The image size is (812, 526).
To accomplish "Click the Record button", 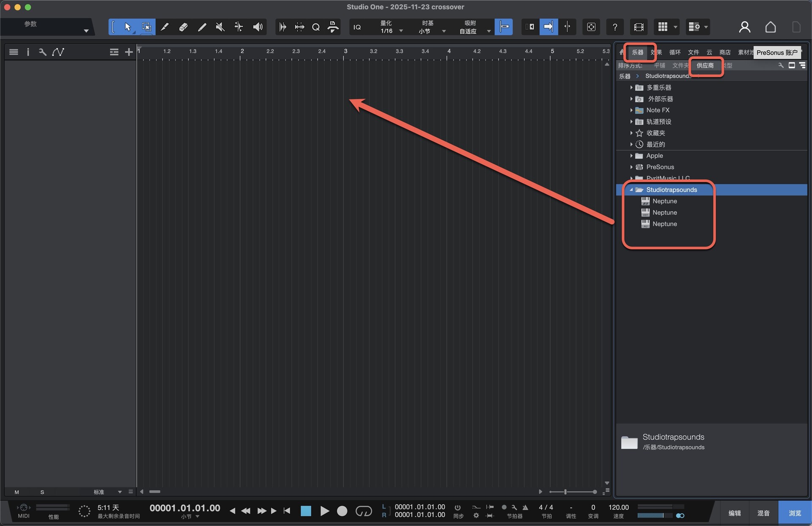I will [x=342, y=511].
